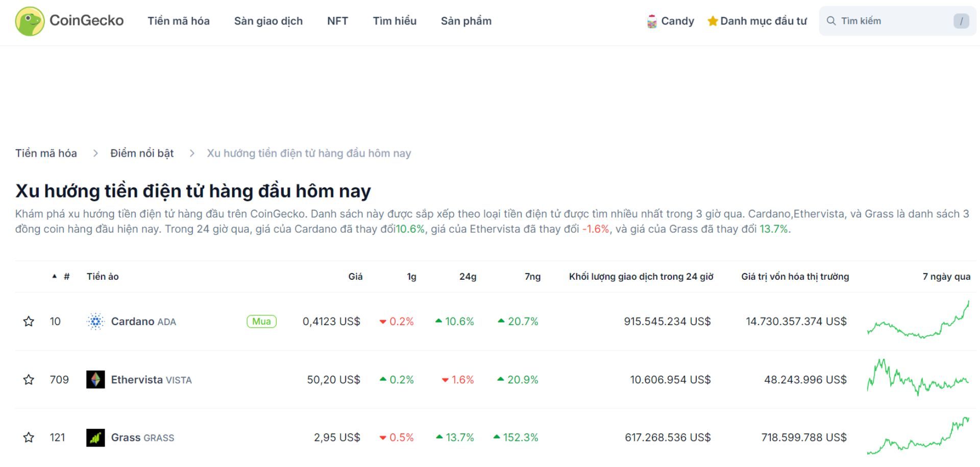Viewport: 980px width, 467px height.
Task: Click the Mua button next to Cardano
Action: [261, 322]
